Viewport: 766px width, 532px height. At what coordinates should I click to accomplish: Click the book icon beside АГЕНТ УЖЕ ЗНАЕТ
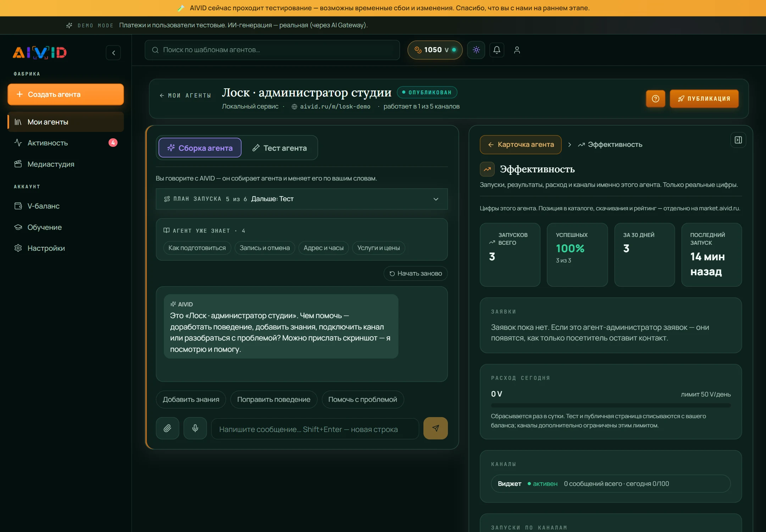(x=166, y=231)
